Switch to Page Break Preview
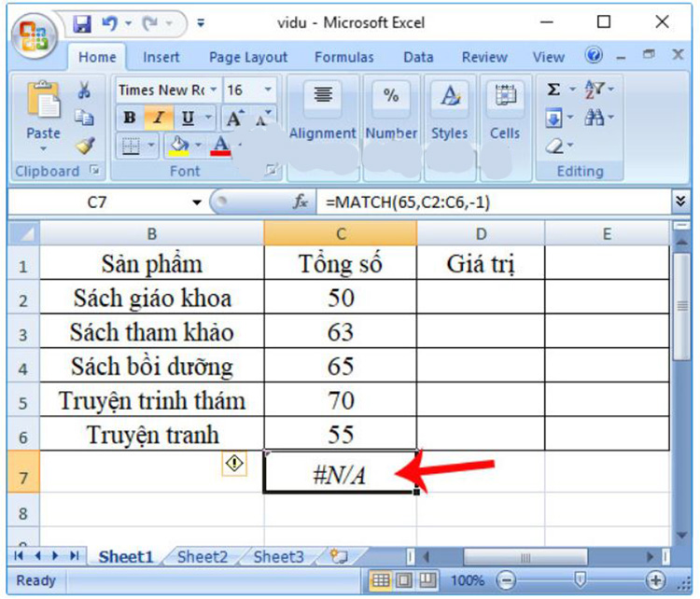 (x=427, y=580)
